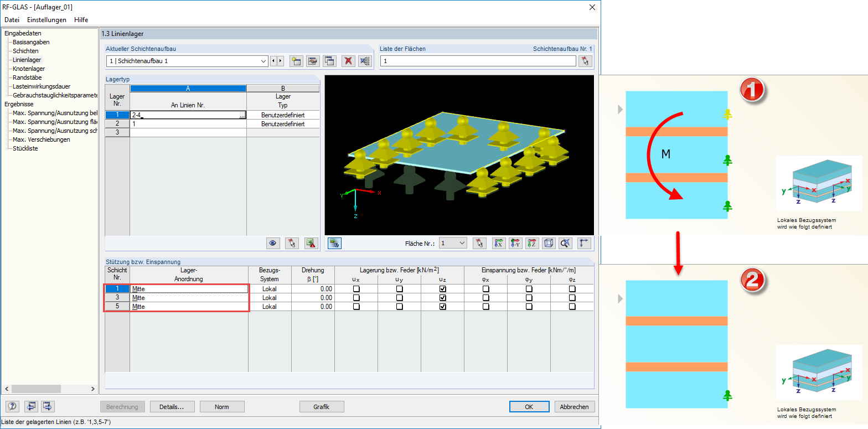Toggle the eye view icon under Lagertyp table
Image resolution: width=868 pixels, height=429 pixels.
[x=272, y=242]
